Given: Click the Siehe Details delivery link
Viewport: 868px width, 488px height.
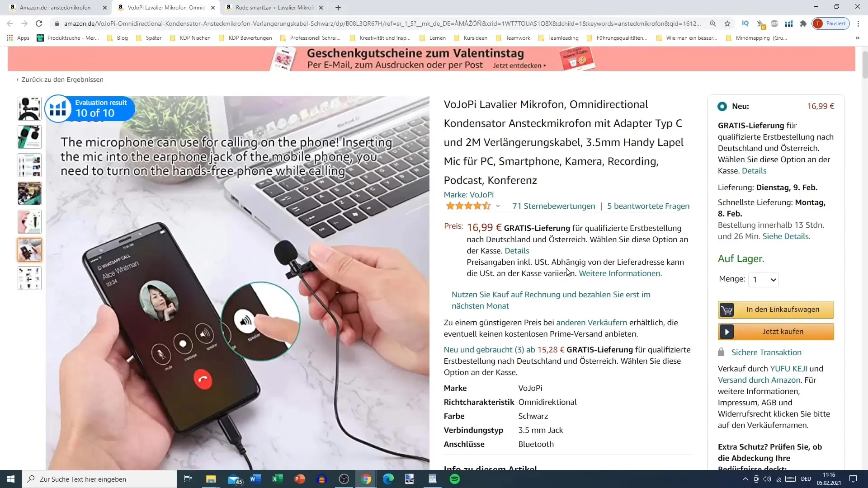Looking at the screenshot, I should tap(786, 236).
